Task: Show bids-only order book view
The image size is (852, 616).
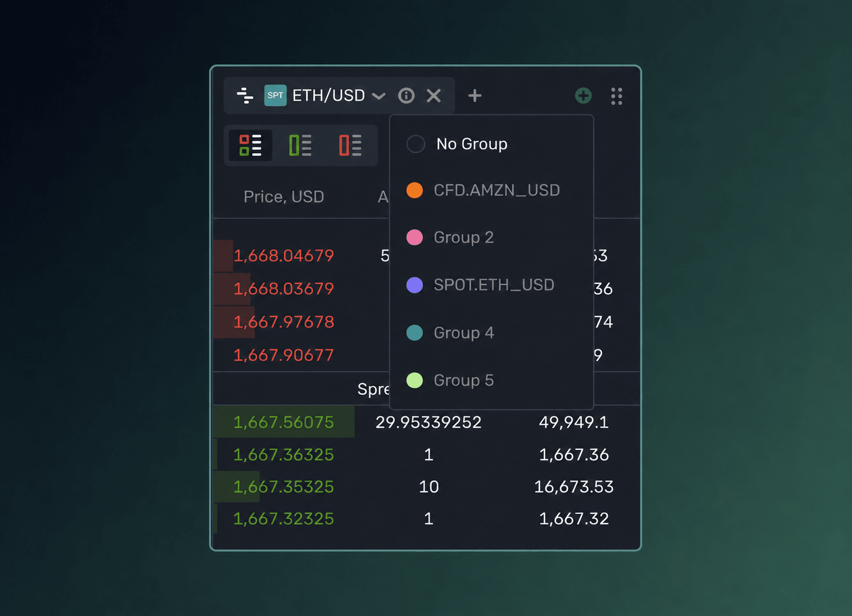Action: (x=300, y=145)
